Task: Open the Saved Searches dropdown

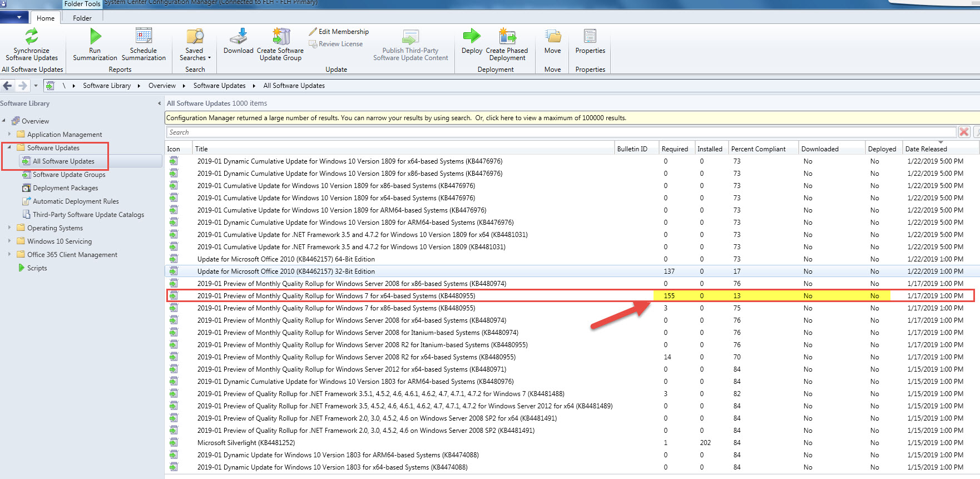Action: 195,45
